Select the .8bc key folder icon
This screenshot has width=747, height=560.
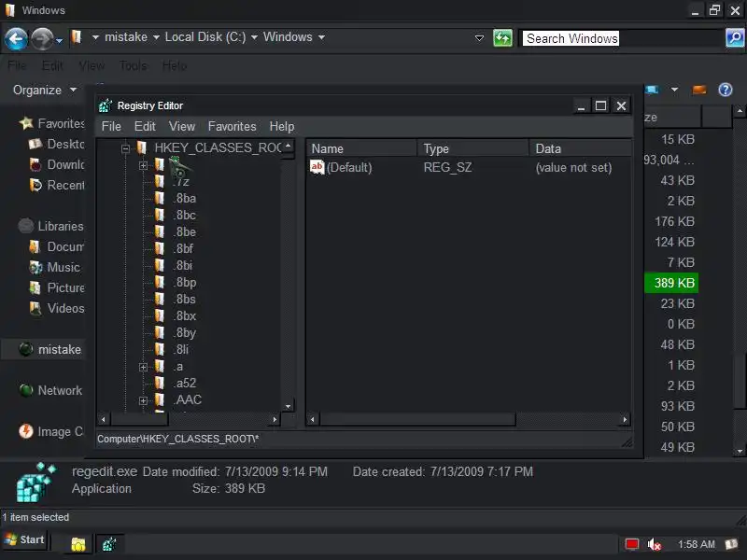[160, 216]
